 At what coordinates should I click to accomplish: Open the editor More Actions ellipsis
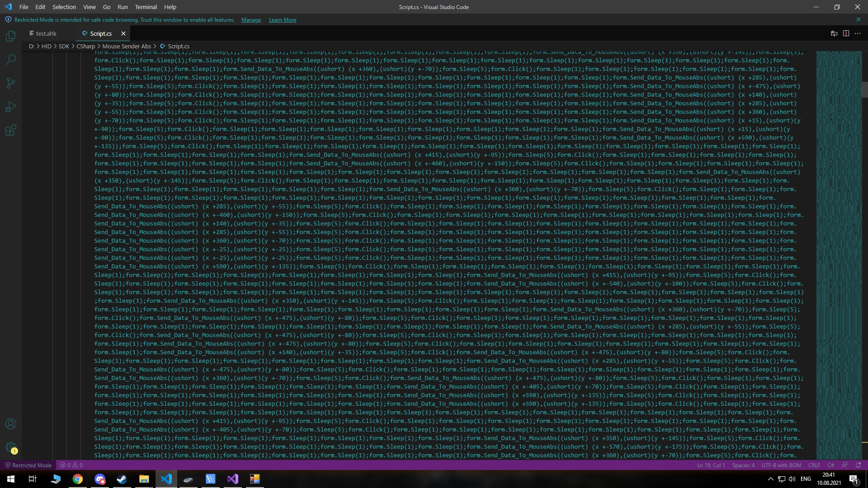[x=858, y=33]
